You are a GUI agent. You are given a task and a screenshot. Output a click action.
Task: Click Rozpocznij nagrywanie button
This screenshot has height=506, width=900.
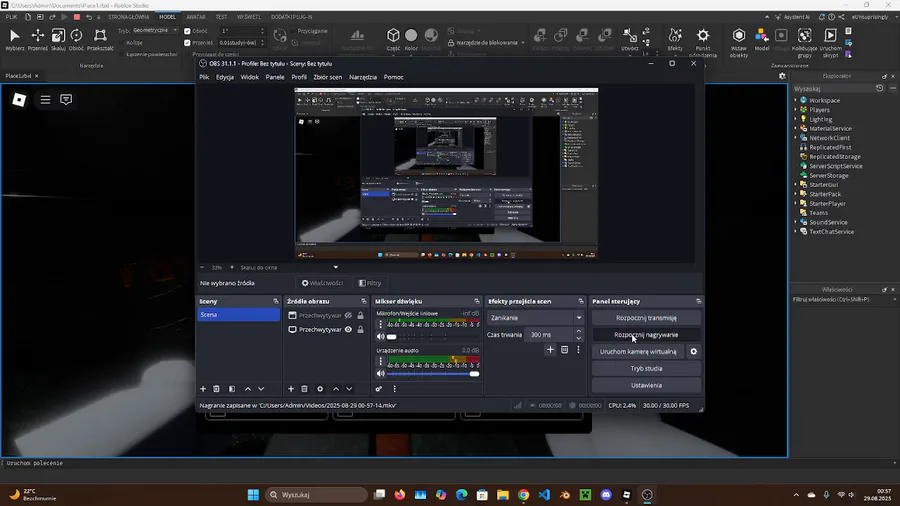tap(646, 334)
